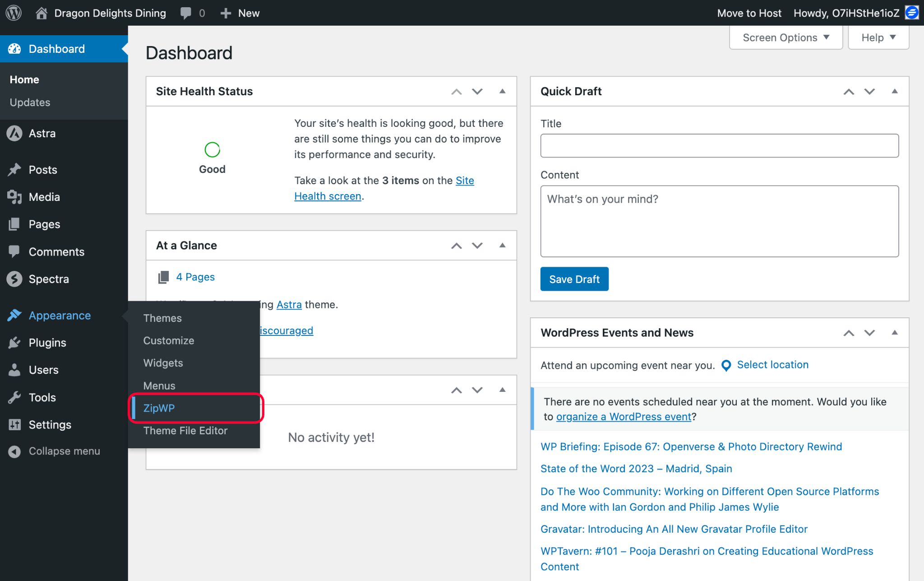This screenshot has width=924, height=581.
Task: Open the Screen Options dropdown
Action: pyautogui.click(x=785, y=37)
